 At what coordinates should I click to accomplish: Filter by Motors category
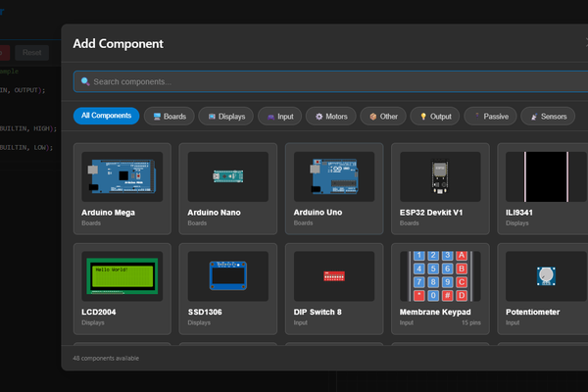click(x=331, y=117)
